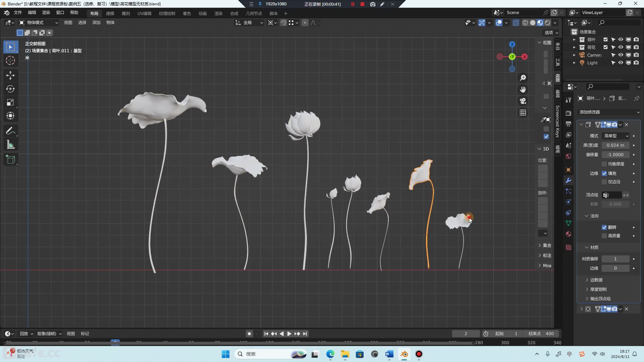The width and height of the screenshot is (644, 362).
Task: Select the Rotate tool
Action: (10, 89)
